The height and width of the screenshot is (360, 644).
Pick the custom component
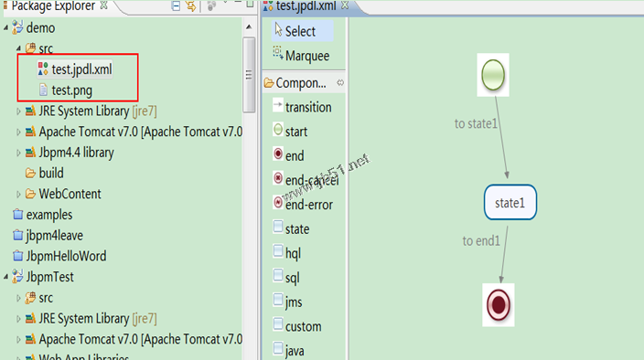[297, 326]
